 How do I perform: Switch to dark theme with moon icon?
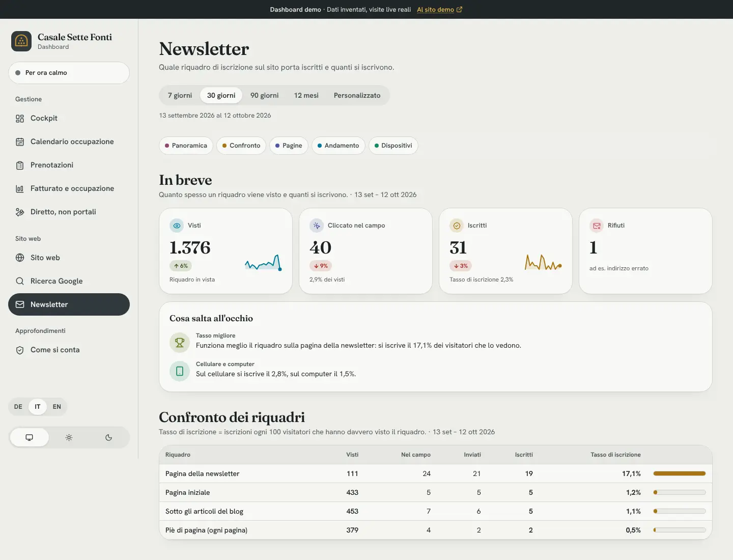[108, 437]
